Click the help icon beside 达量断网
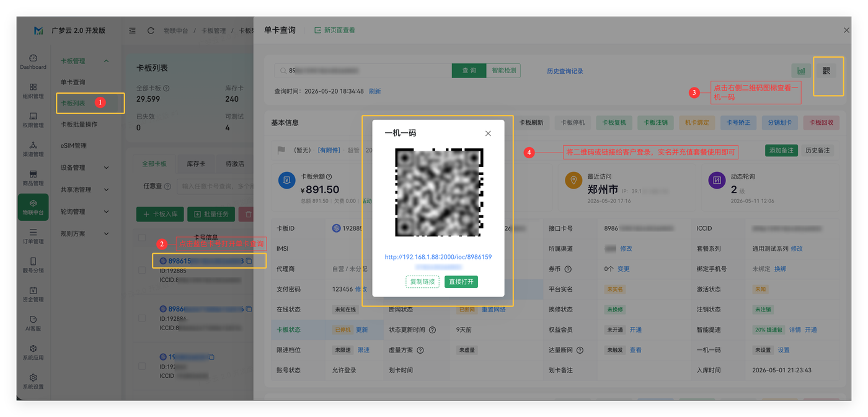The width and height of the screenshot is (868, 417). 580,350
